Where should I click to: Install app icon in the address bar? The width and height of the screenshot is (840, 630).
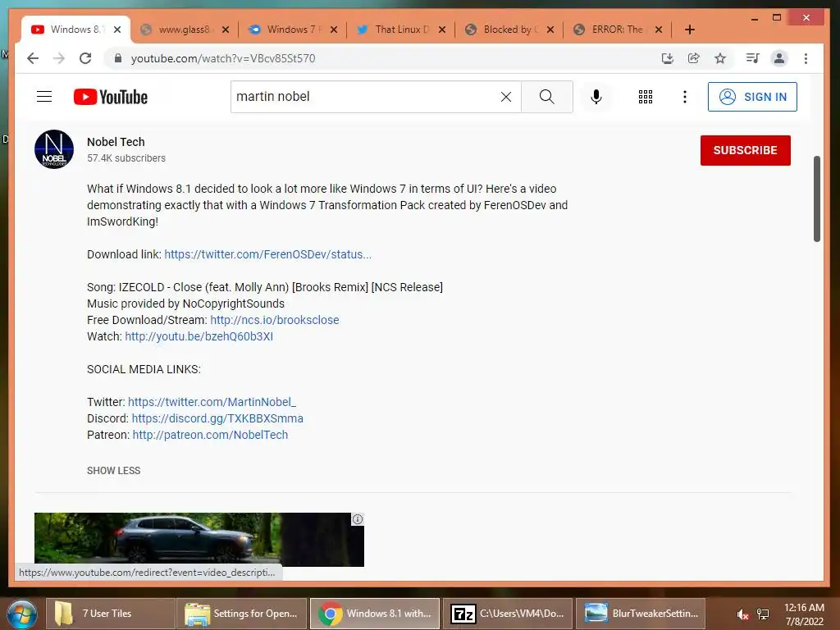pyautogui.click(x=668, y=58)
